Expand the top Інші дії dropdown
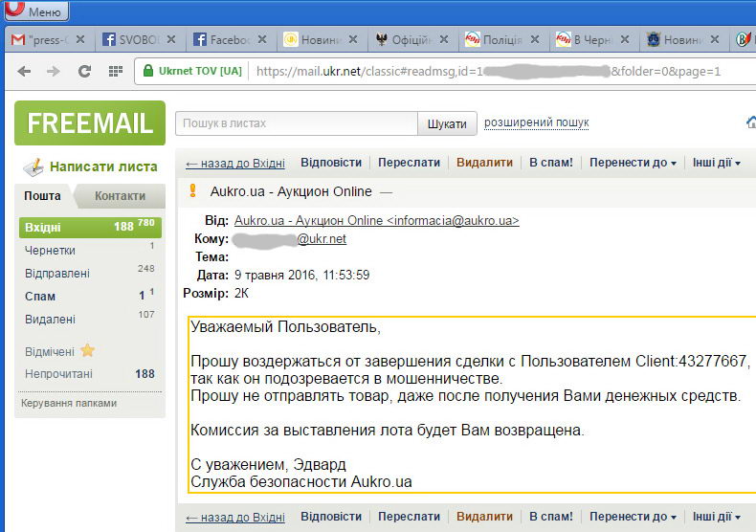This screenshot has width=756, height=532. point(716,163)
